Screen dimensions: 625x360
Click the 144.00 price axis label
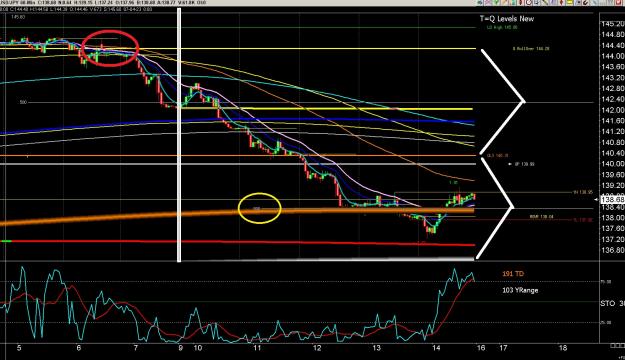pos(613,56)
